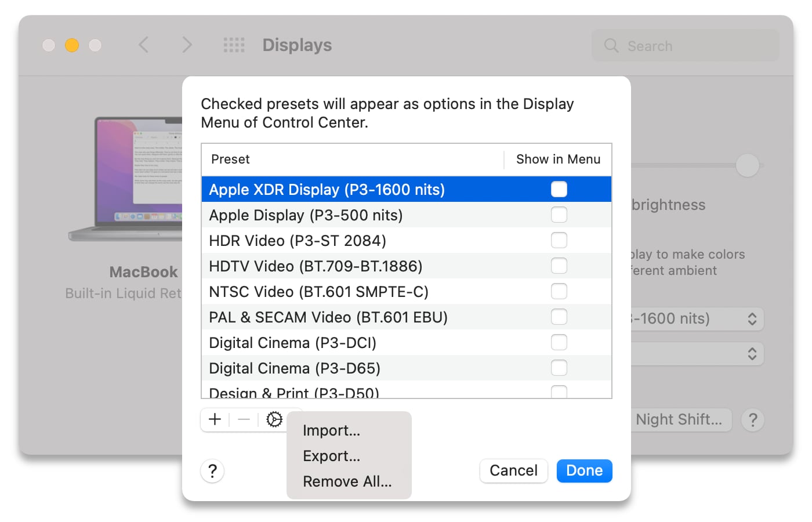Click the help question mark in the dialog
Viewport: 812px width, 522px height.
coord(212,471)
